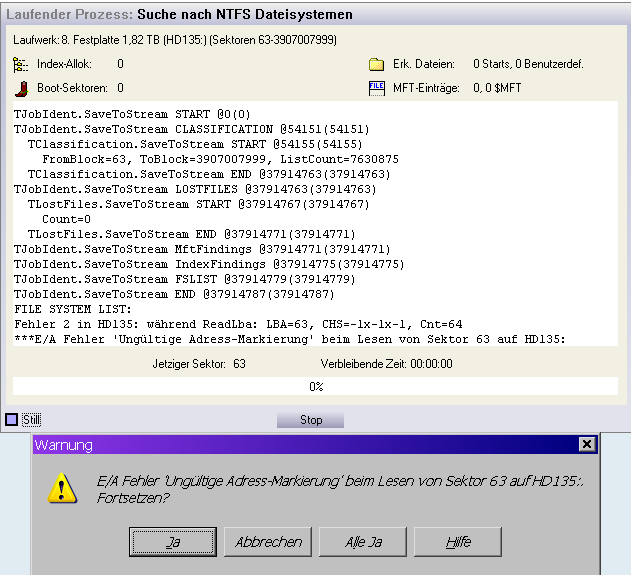Select log line 'FILE SYSTEM LIST:'
631x575 pixels.
[x=73, y=309]
